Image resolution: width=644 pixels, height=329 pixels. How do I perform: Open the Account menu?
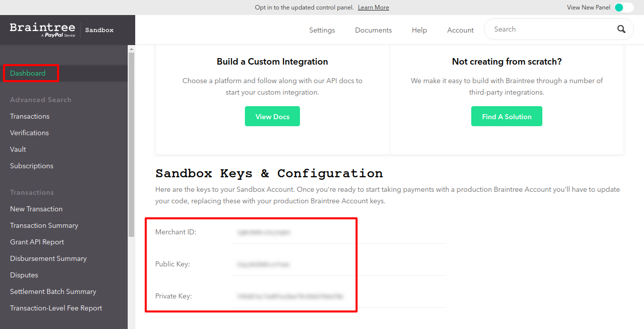461,30
